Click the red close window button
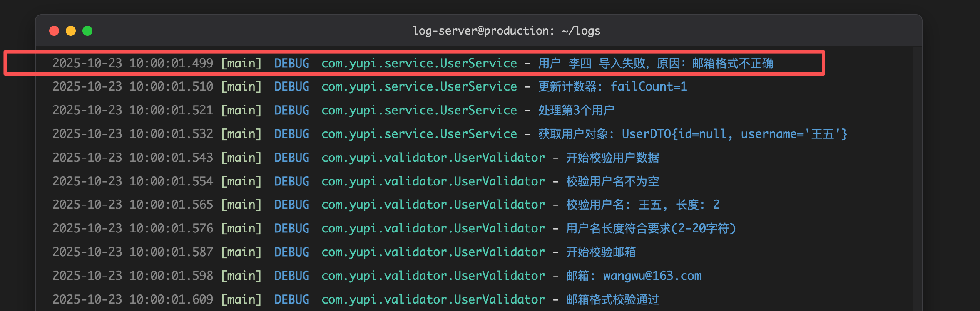Image resolution: width=980 pixels, height=311 pixels. 54,31
